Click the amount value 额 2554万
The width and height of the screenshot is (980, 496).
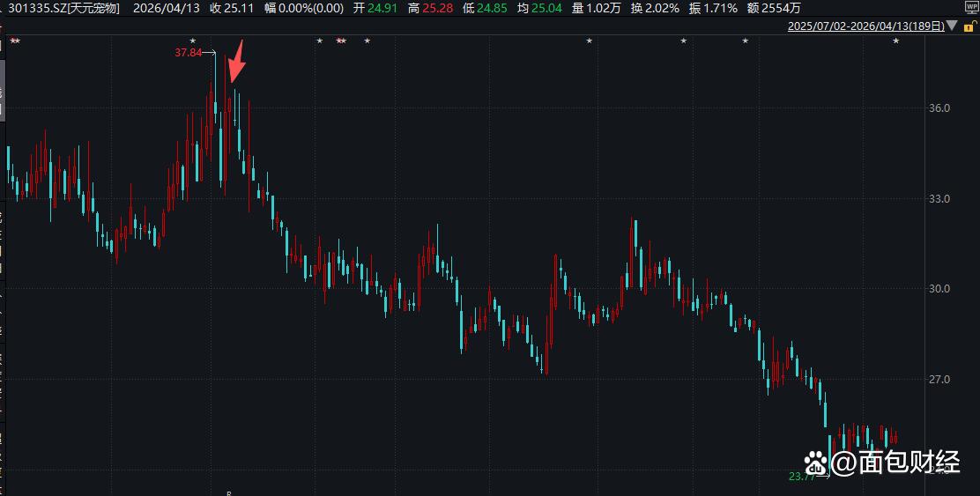(x=774, y=8)
